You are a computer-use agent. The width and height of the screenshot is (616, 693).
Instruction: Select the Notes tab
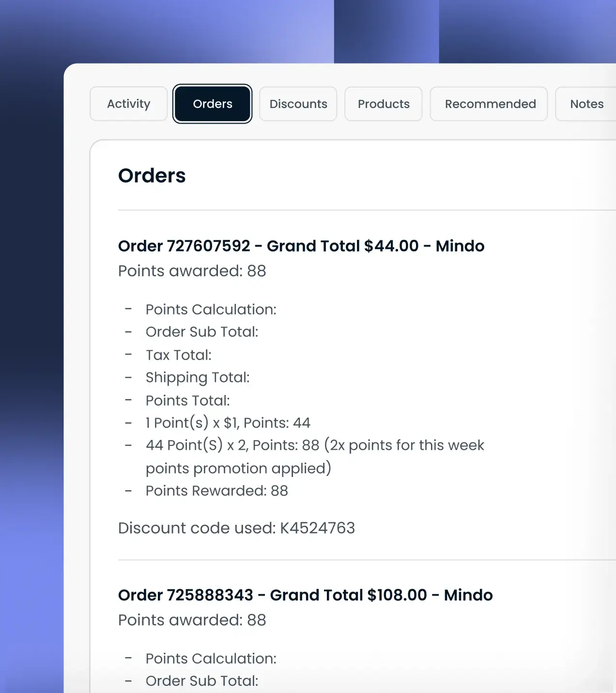(x=587, y=104)
